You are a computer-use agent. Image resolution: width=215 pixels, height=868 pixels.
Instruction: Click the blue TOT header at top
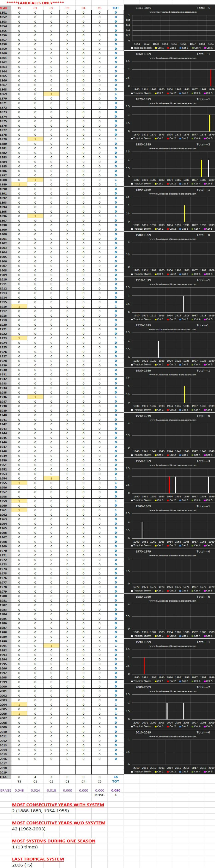(x=116, y=8)
